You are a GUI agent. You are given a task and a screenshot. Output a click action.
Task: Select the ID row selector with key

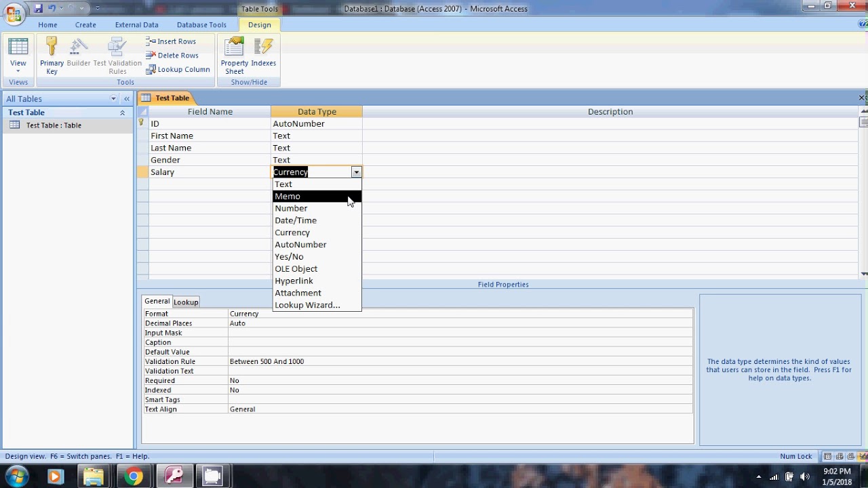pos(142,124)
